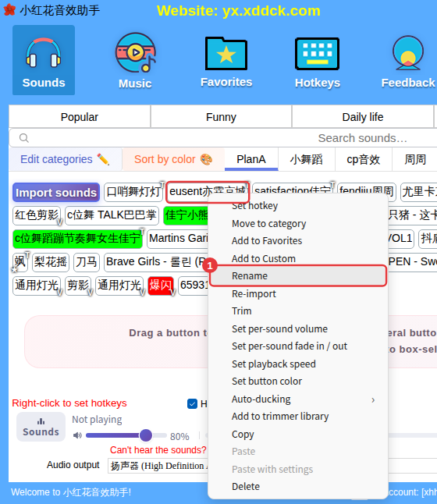Play the 飒 sound button
Screen dimensions: 437x504
click(20, 262)
